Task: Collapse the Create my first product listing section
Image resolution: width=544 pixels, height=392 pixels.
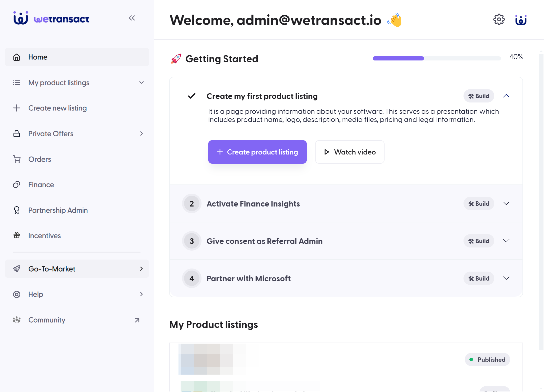Action: click(506, 96)
